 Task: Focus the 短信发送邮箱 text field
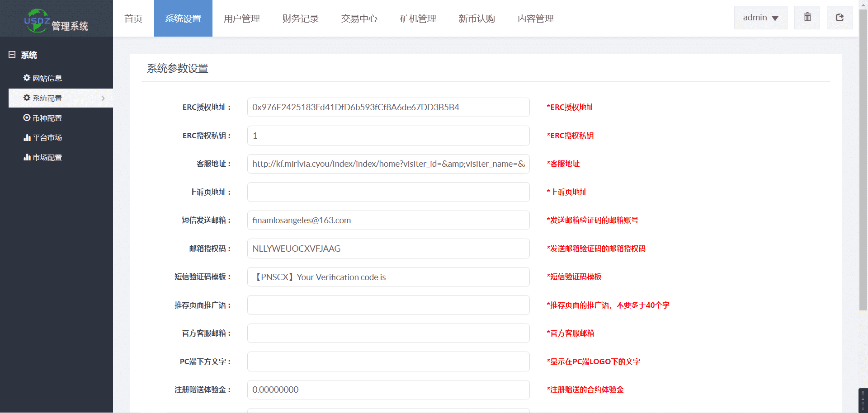coord(388,221)
